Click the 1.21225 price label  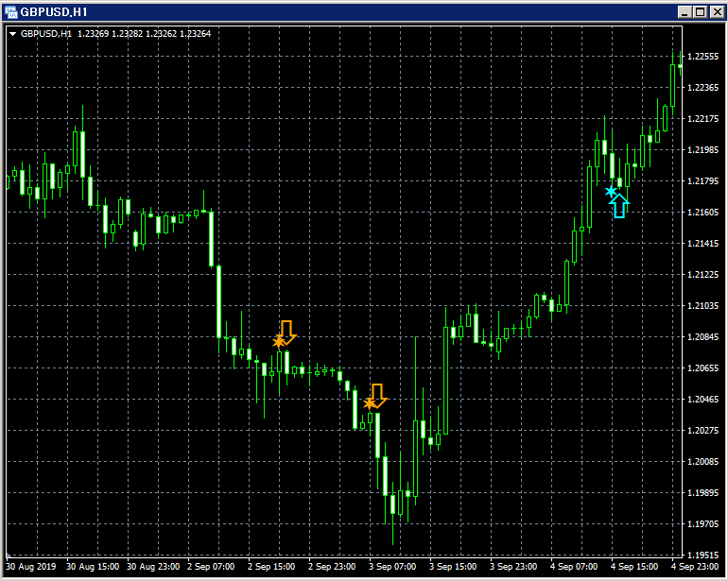[702, 275]
